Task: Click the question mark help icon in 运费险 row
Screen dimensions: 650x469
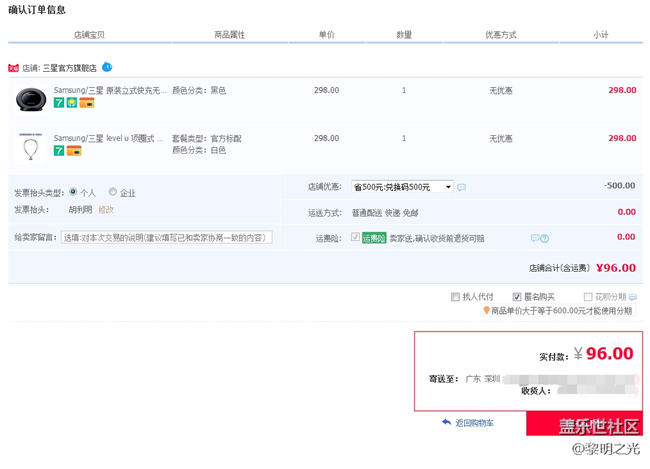Action: pyautogui.click(x=545, y=238)
